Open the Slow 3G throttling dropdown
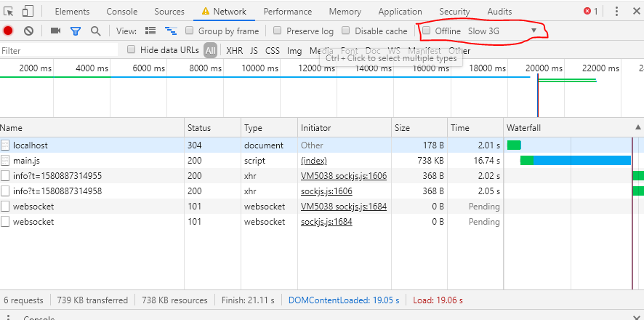 [x=502, y=31]
